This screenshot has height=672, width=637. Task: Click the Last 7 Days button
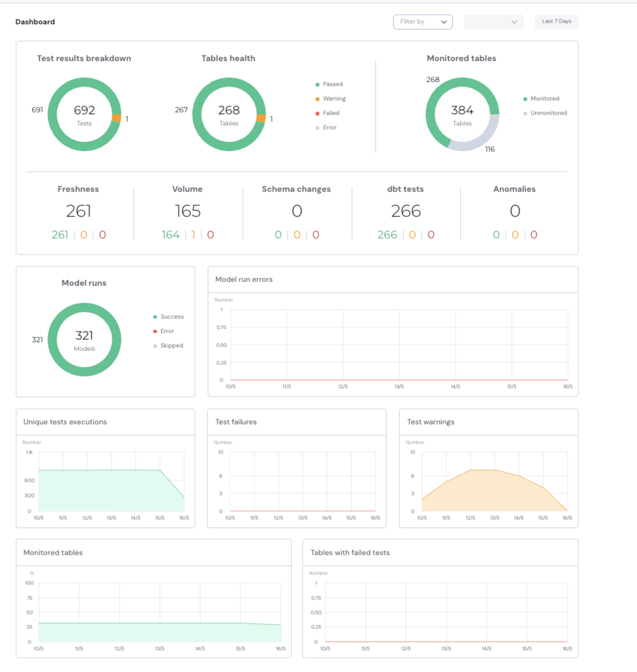556,22
